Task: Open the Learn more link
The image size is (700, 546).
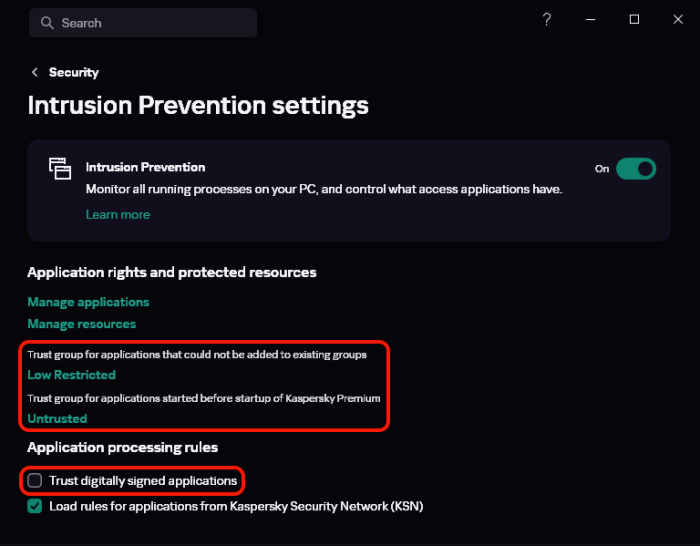Action: tap(118, 215)
